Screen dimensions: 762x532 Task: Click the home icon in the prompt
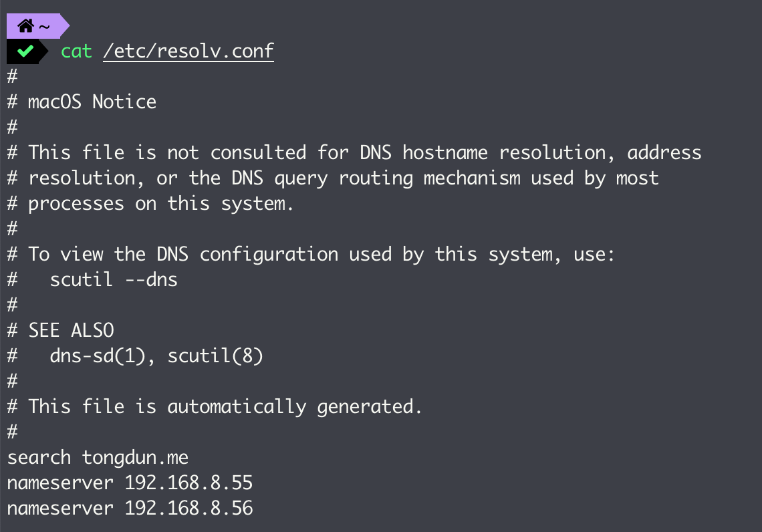tap(25, 26)
